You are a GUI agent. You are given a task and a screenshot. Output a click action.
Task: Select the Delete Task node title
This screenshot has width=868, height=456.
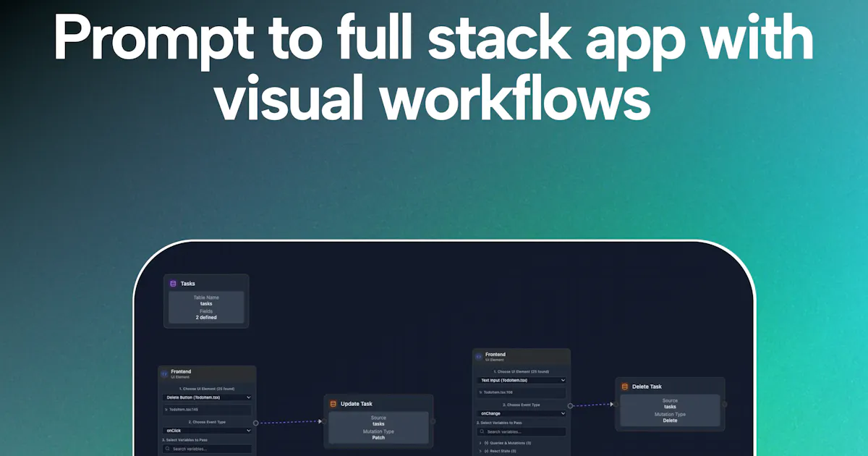pos(647,387)
